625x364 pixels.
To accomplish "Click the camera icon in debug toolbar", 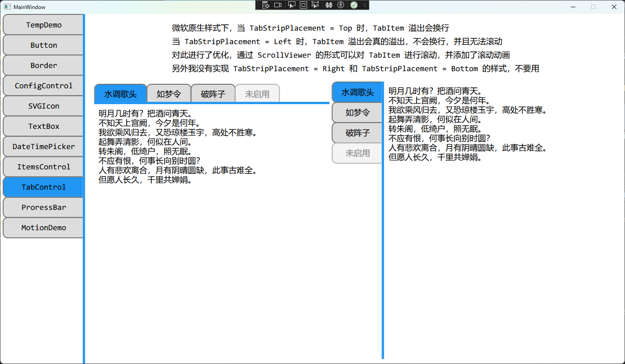I will tap(278, 5).
